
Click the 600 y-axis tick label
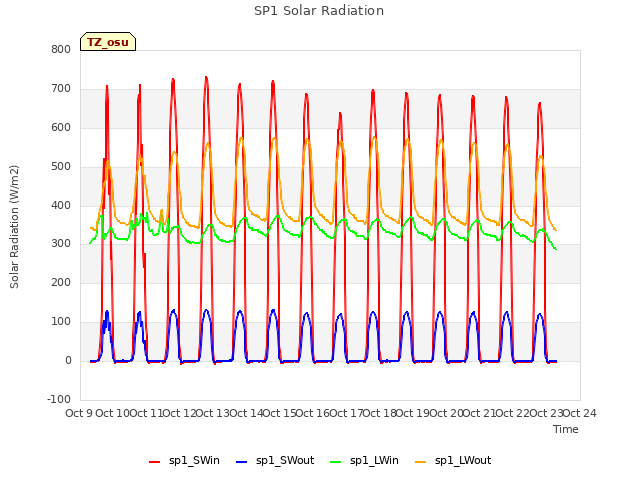(61, 127)
